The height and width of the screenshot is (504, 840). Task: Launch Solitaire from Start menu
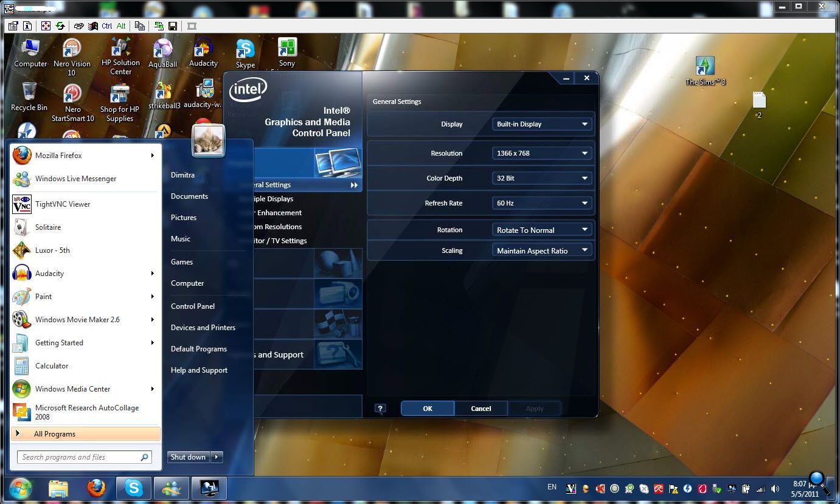[85, 227]
